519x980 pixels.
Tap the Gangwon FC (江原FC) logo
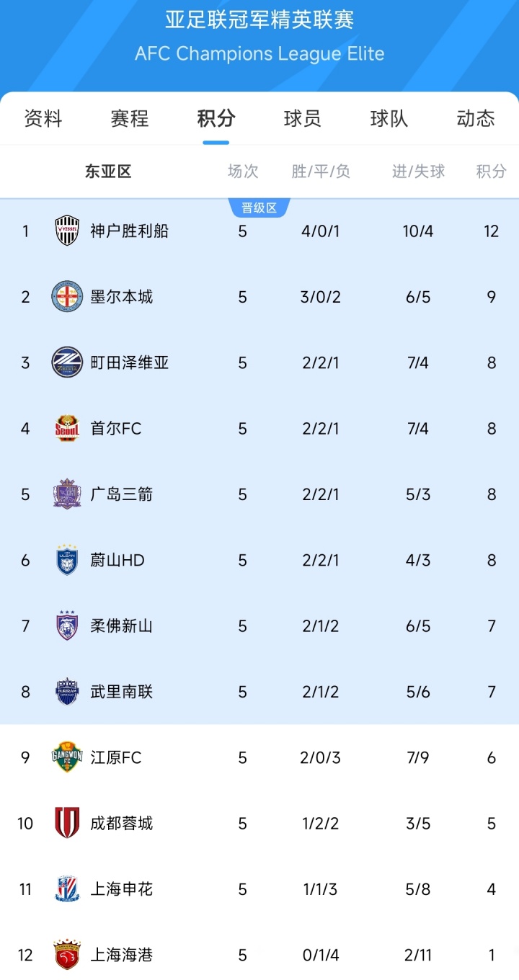67,757
